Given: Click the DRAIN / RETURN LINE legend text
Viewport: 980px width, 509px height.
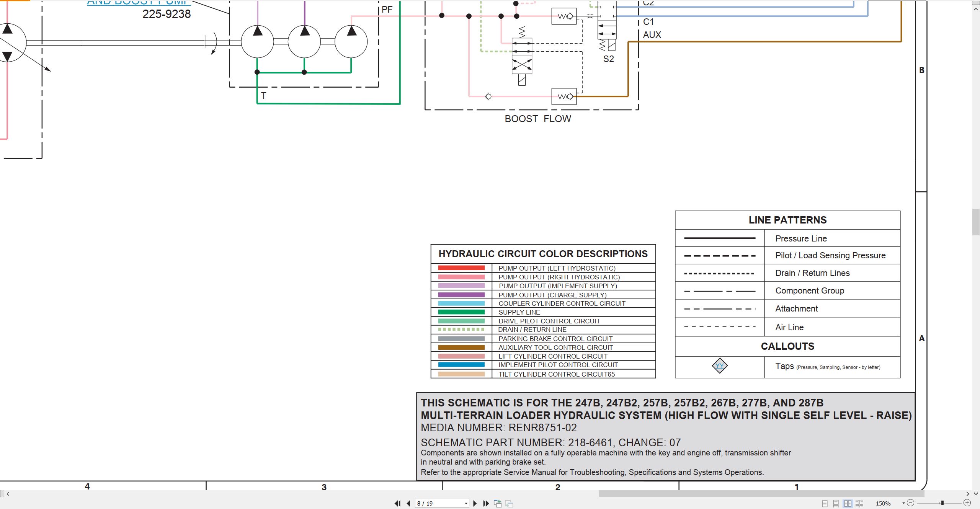Looking at the screenshot, I should tap(532, 330).
